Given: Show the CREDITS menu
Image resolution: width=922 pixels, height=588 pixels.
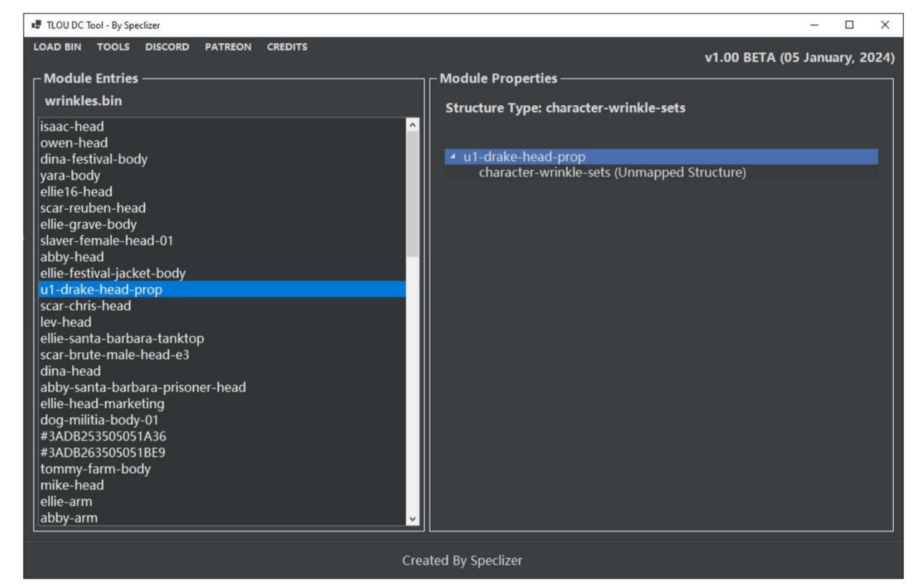Looking at the screenshot, I should (x=287, y=47).
